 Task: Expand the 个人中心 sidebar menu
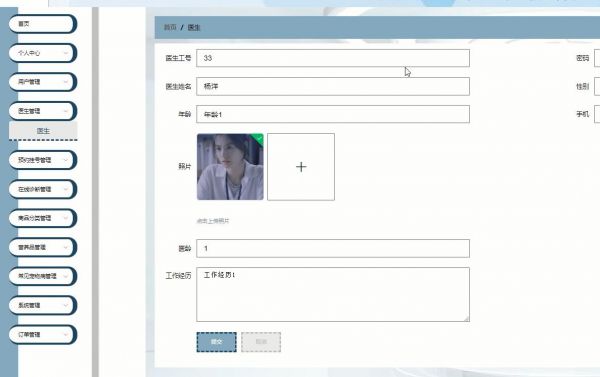[42, 53]
